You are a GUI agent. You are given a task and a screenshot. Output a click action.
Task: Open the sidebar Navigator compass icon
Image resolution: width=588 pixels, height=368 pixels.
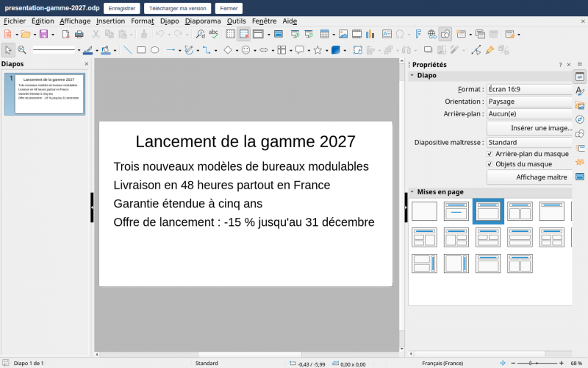click(579, 119)
